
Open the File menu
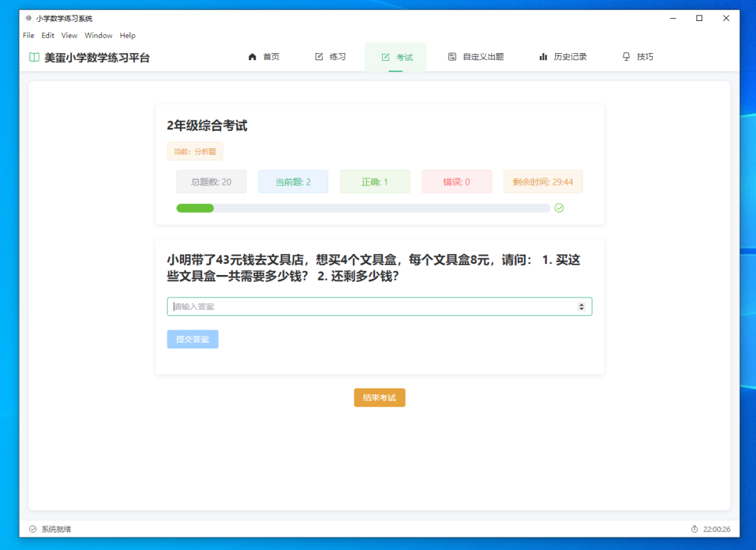[29, 35]
